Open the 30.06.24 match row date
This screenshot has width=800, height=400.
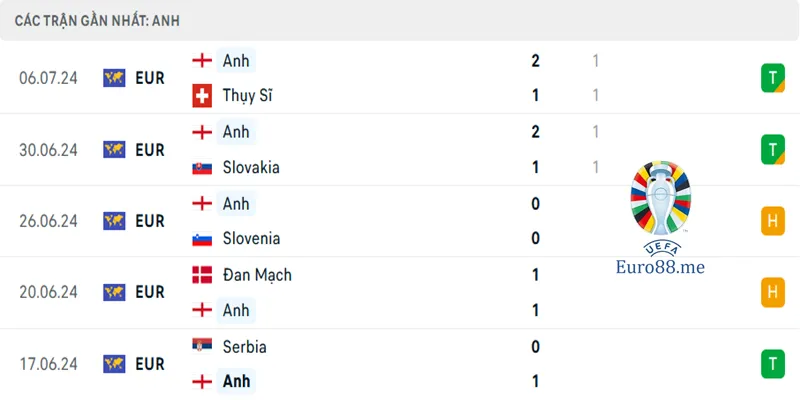[48, 150]
